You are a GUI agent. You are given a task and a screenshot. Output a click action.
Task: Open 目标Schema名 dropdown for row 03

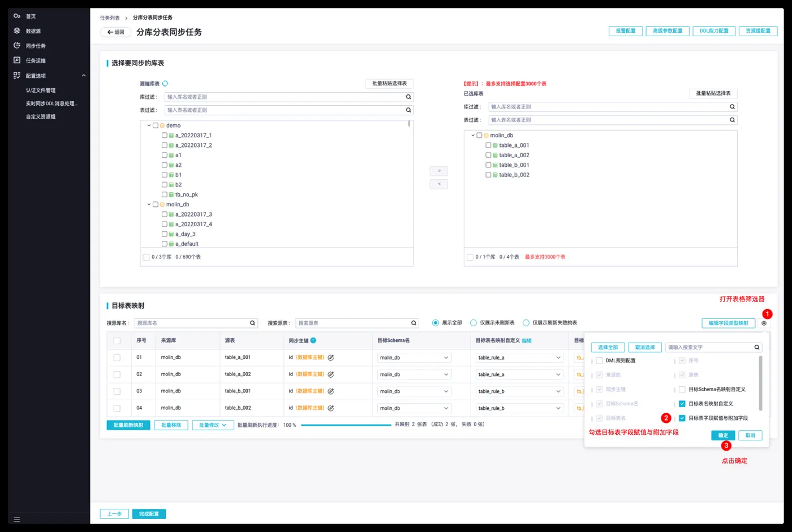(414, 391)
